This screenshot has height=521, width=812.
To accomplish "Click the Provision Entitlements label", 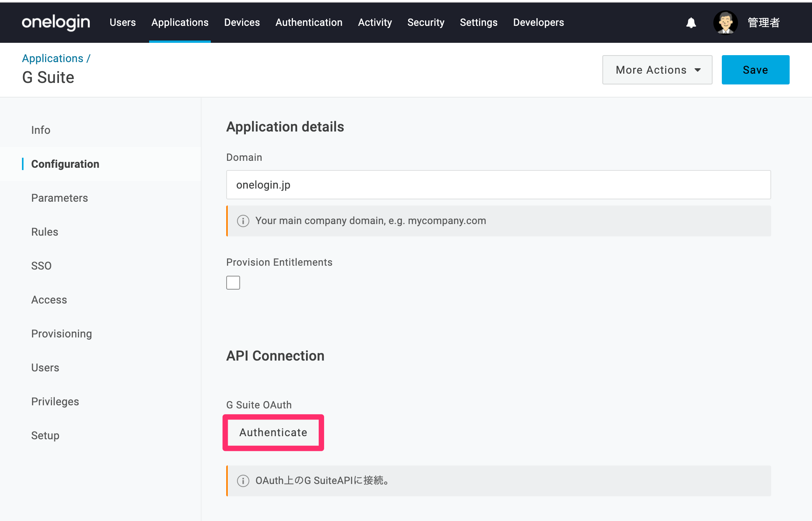I will click(279, 262).
